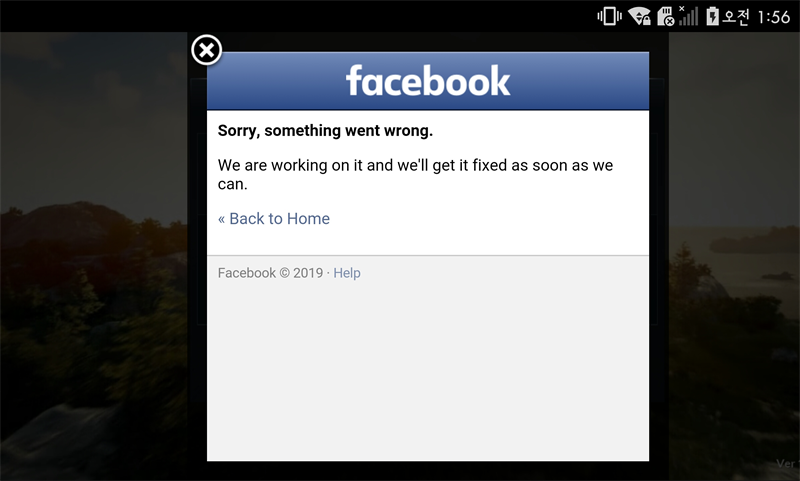Open the Help link in the footer
Viewport: 800px width, 481px height.
pos(347,273)
